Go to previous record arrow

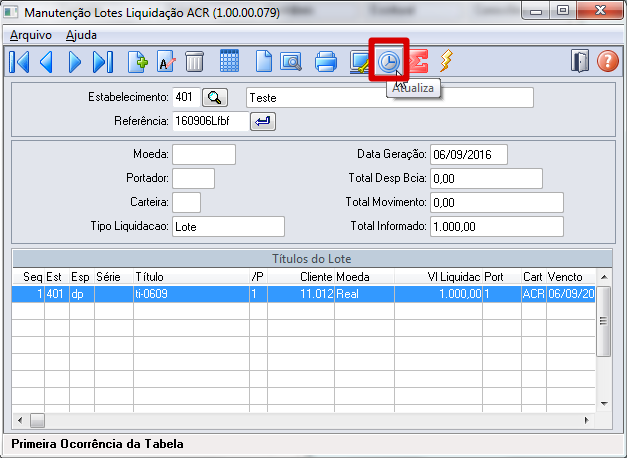point(46,62)
